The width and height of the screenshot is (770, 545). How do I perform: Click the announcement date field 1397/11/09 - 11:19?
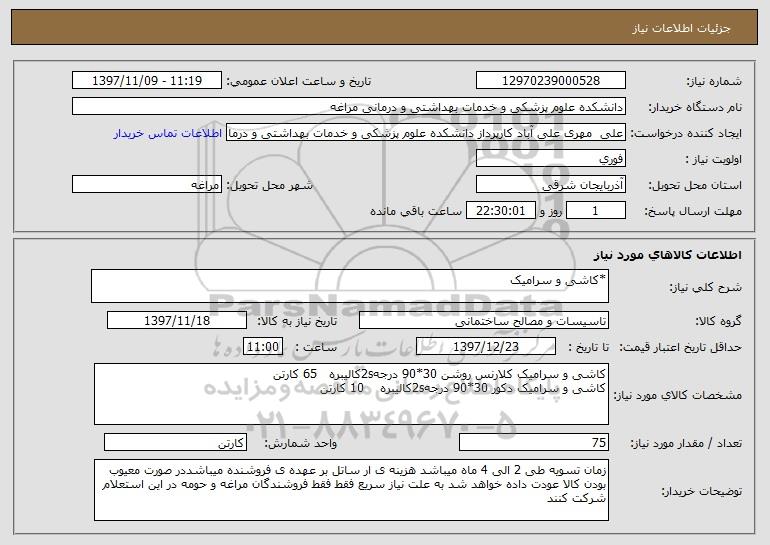click(147, 81)
